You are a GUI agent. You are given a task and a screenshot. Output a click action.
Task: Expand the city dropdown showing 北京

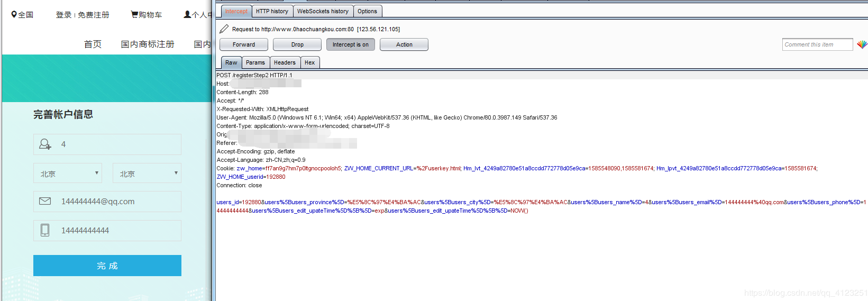(147, 173)
